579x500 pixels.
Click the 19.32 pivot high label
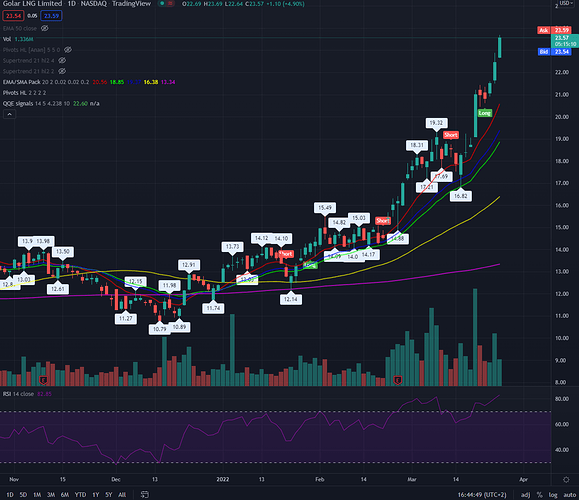[436, 123]
